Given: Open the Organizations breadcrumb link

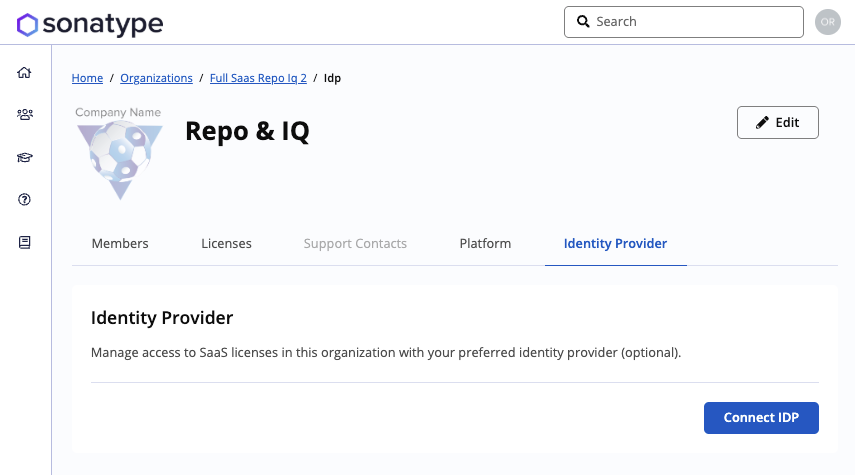Looking at the screenshot, I should [x=156, y=78].
